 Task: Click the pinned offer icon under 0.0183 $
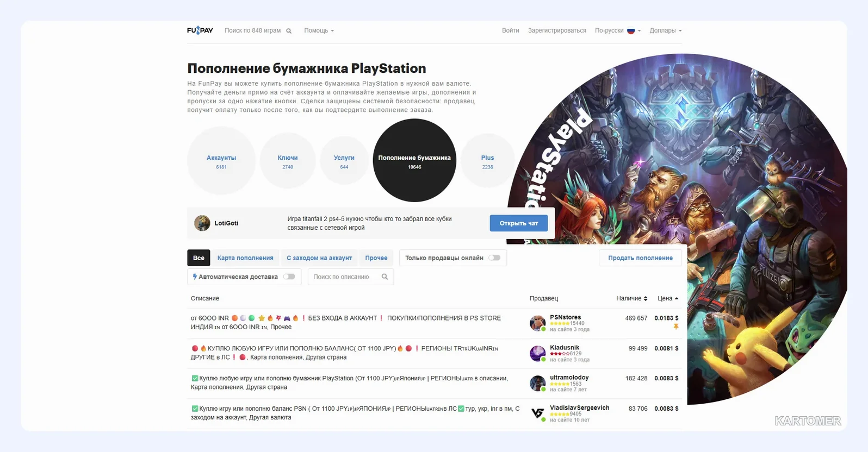[676, 327]
